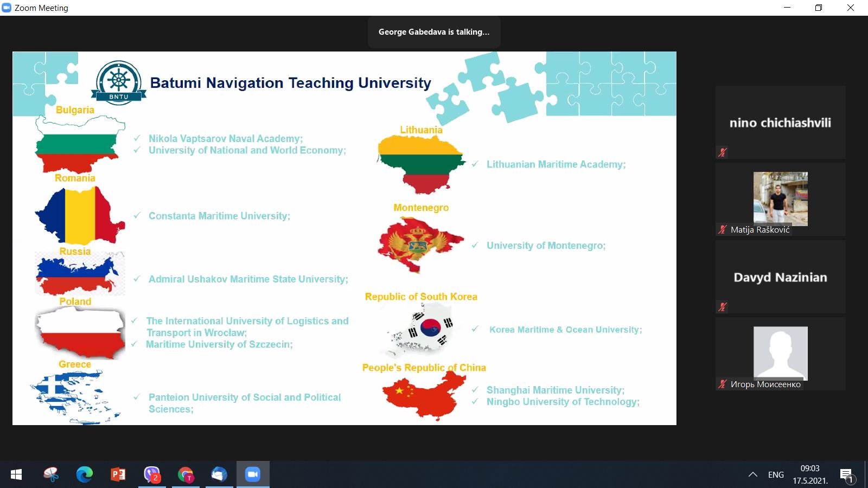Restore down the Zoom Meeting window
The width and height of the screenshot is (868, 488).
click(x=819, y=8)
